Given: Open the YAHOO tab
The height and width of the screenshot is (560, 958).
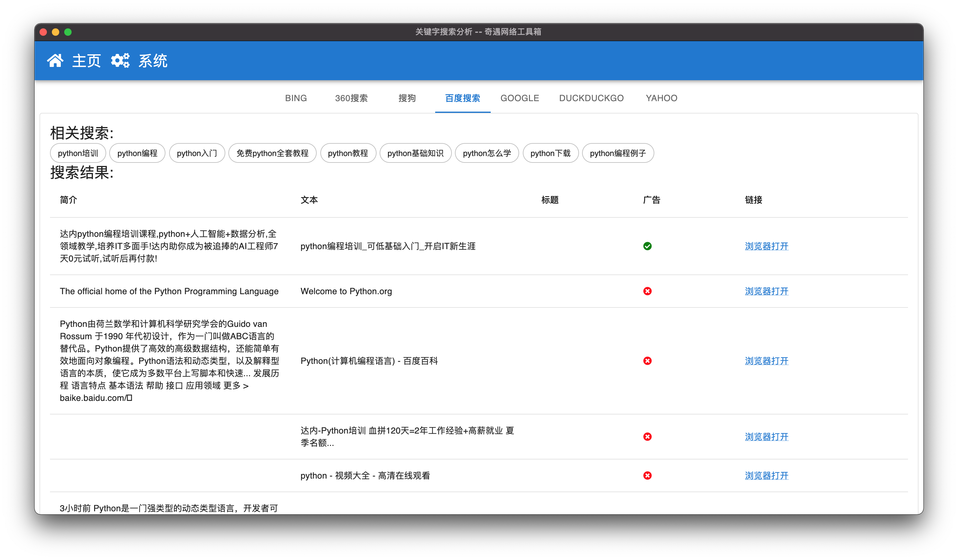Looking at the screenshot, I should coord(661,98).
